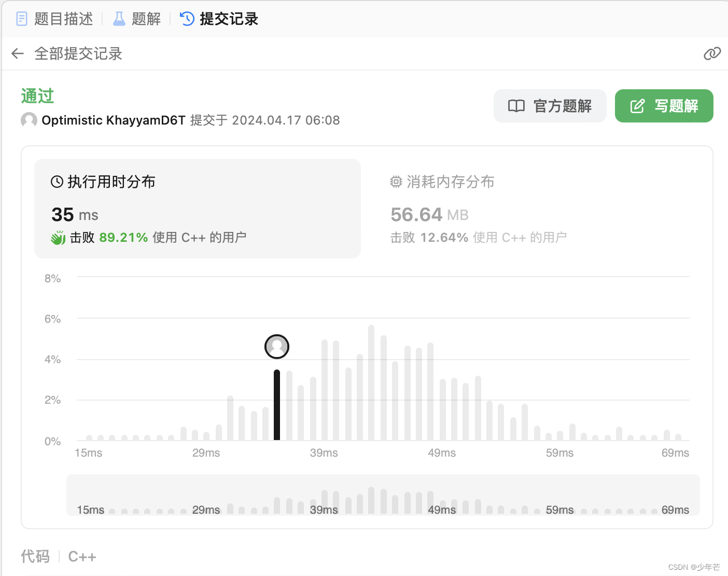Click the clock icon in 执行用时分布
The image size is (728, 576).
[57, 182]
